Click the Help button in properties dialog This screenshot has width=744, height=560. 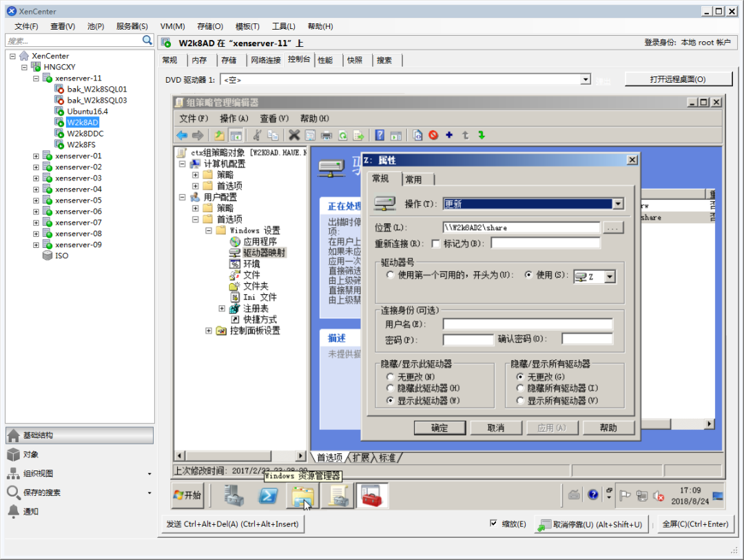pos(608,428)
